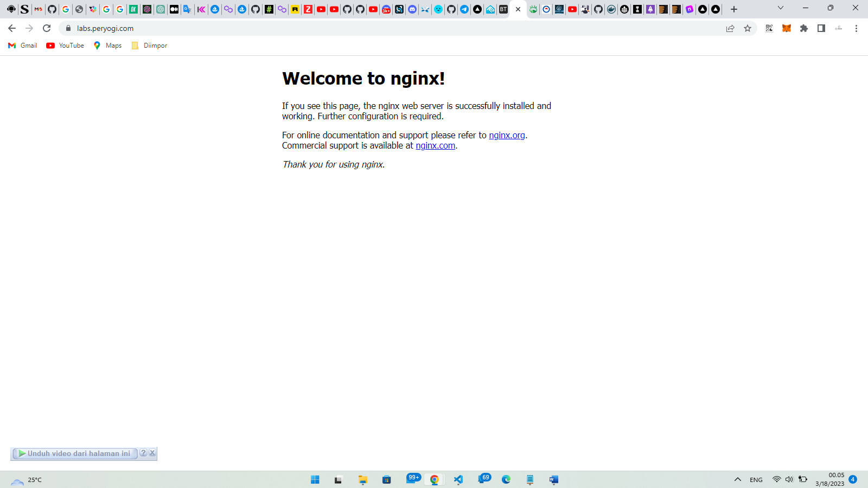
Task: Open the weather widget showing 25°C
Action: 26,480
